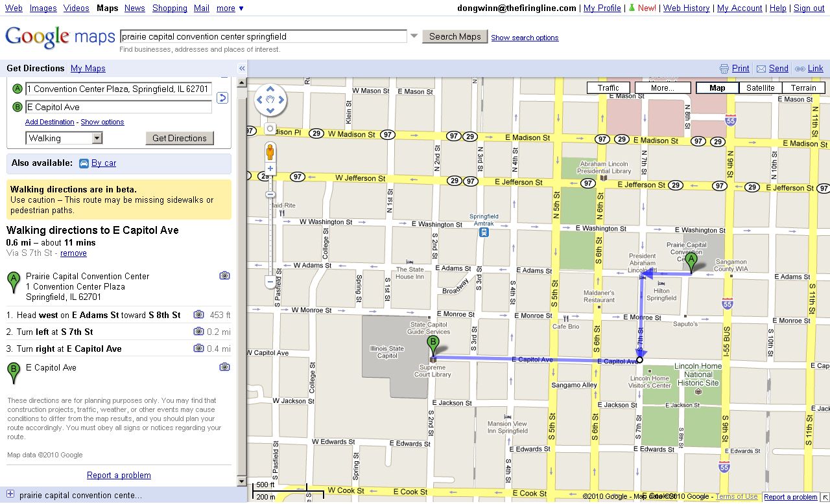Open Videos in the top navigation
Viewport: 830px width, 504px height.
77,8
